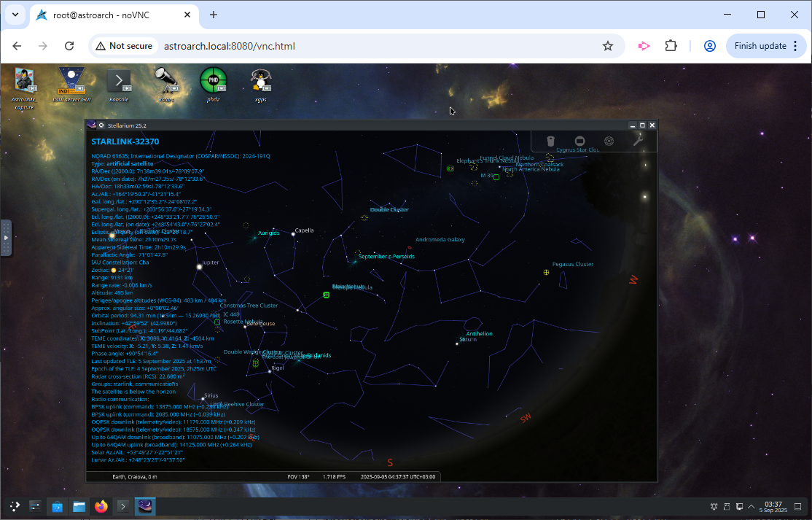Reload the noVNC page
Image resolution: width=812 pixels, height=520 pixels.
point(69,46)
